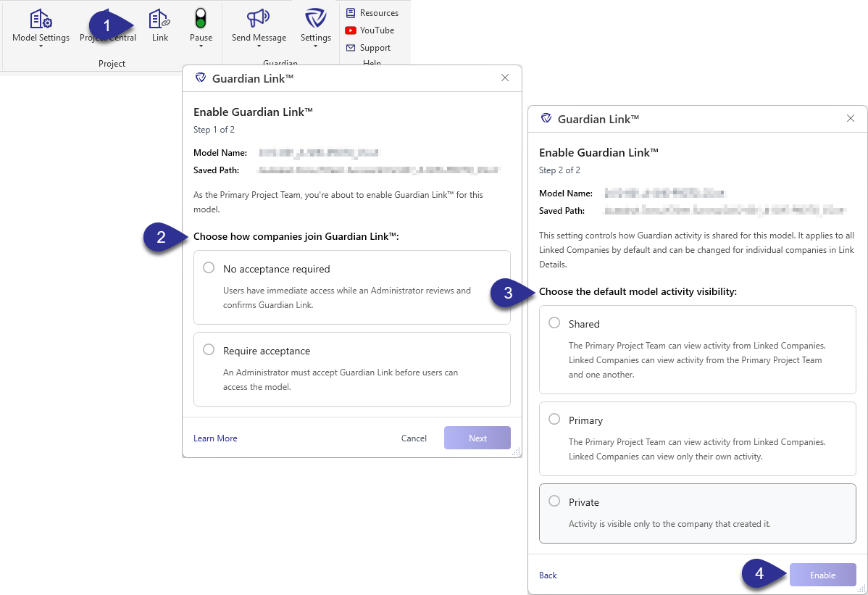The height and width of the screenshot is (595, 868).
Task: Click Next in the Step 1 dialog
Action: 477,438
